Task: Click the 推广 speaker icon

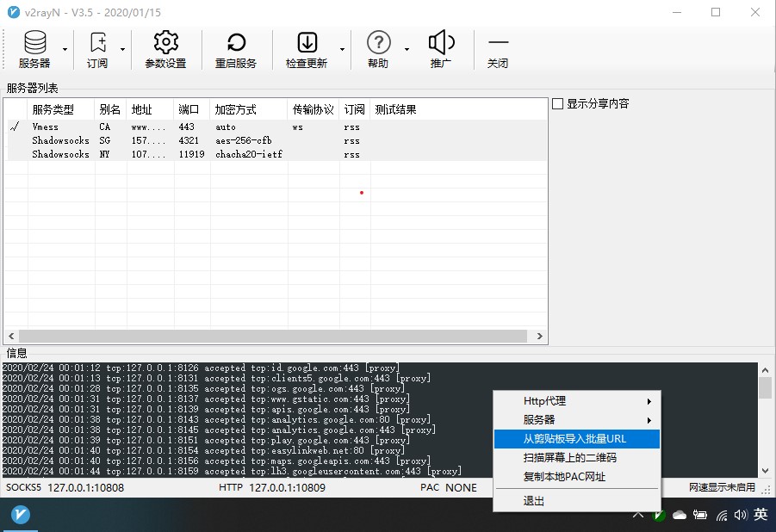Action: coord(441,43)
